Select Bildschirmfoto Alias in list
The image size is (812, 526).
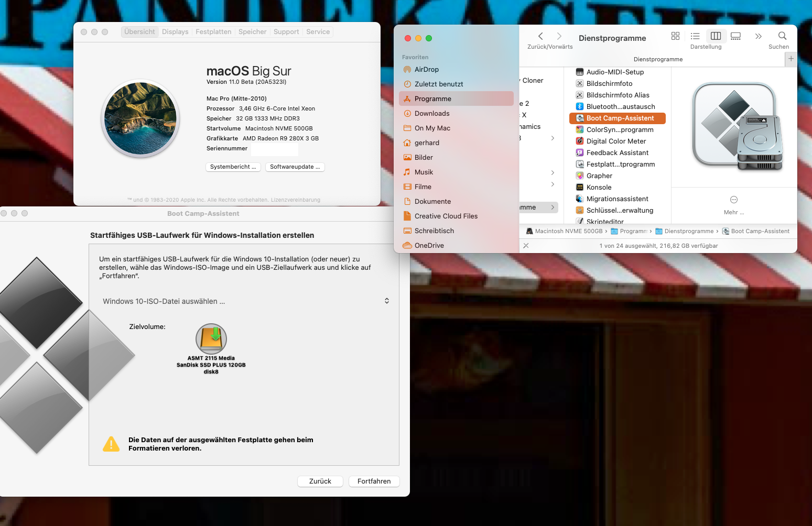tap(617, 95)
